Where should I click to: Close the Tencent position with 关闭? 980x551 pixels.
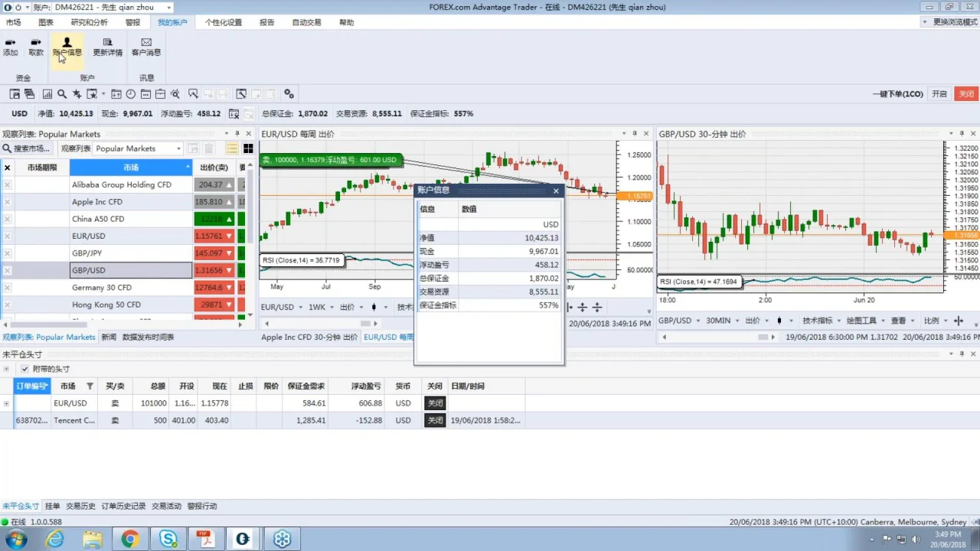point(435,420)
